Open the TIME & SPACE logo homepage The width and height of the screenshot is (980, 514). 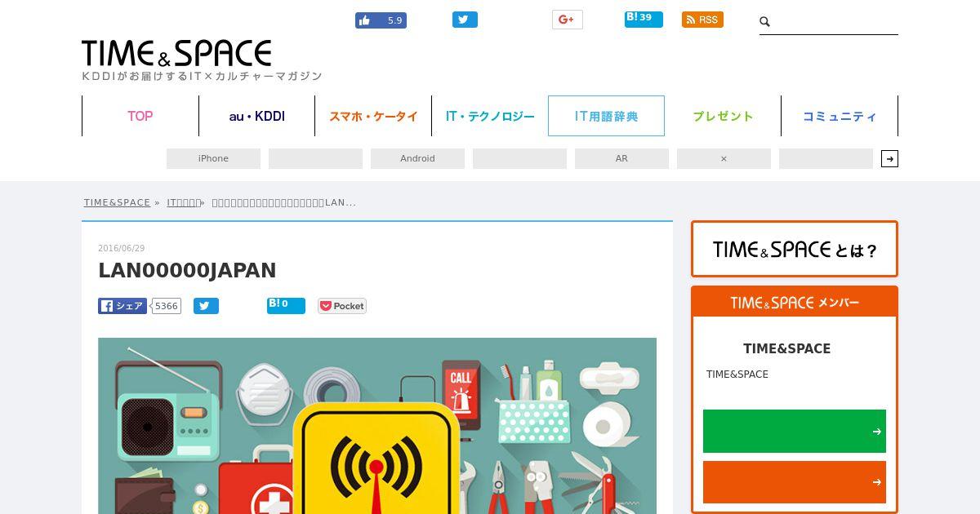pos(176,53)
